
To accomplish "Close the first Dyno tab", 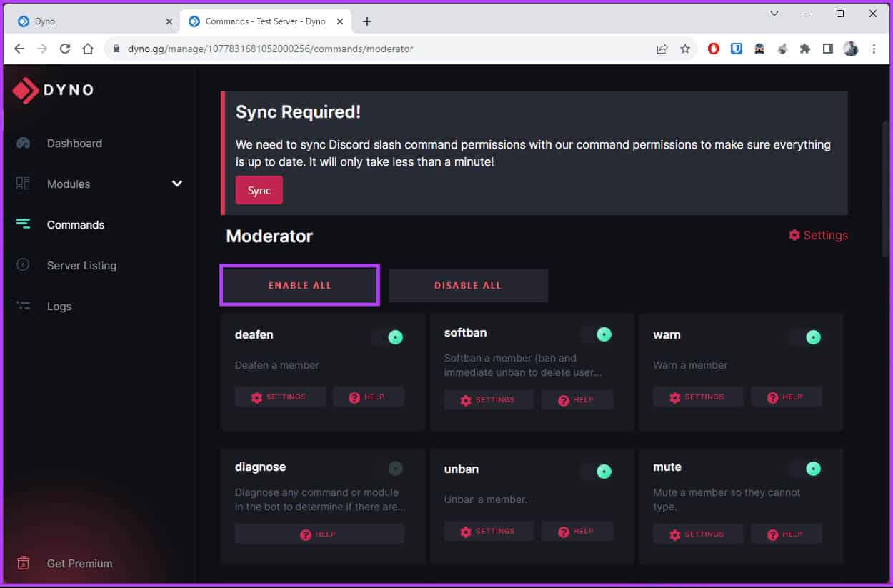I will click(x=169, y=21).
